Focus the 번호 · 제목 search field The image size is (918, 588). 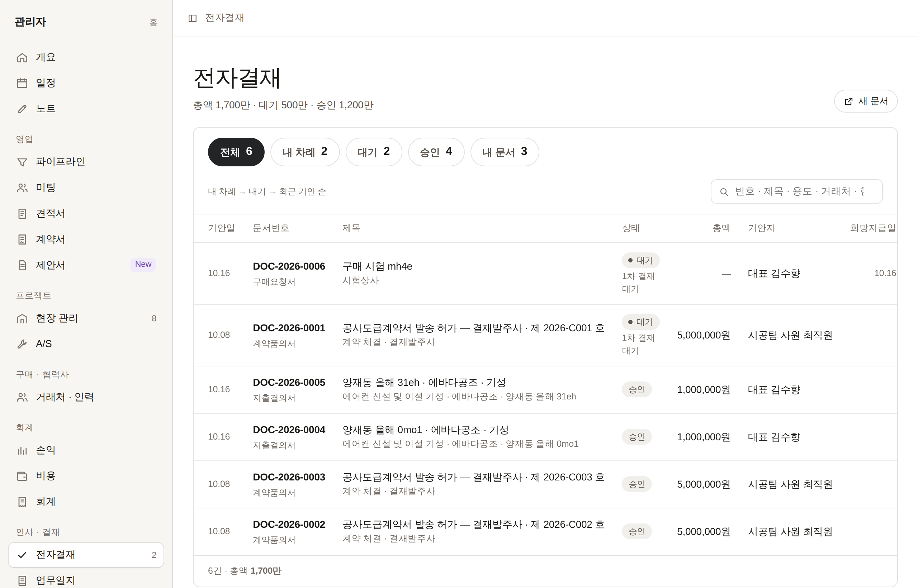pyautogui.click(x=796, y=192)
